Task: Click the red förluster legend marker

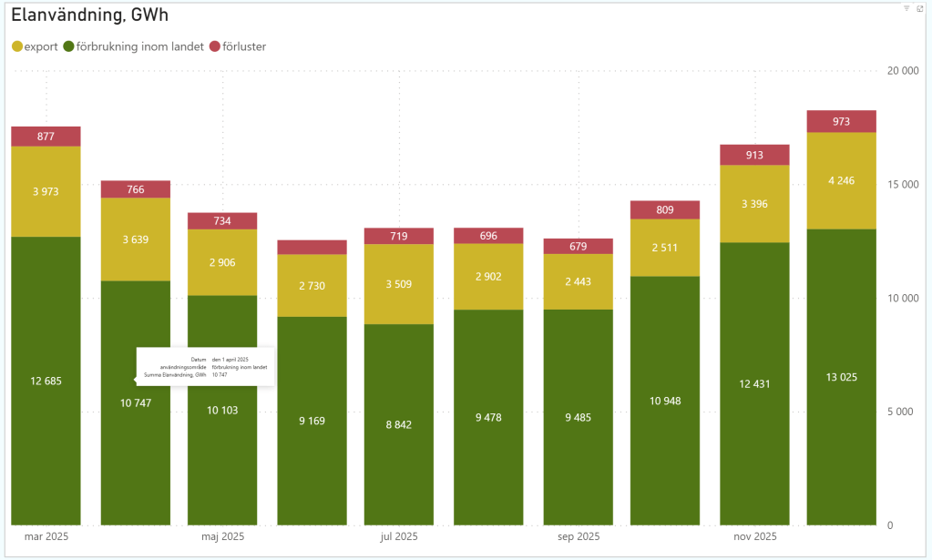Action: coord(215,46)
